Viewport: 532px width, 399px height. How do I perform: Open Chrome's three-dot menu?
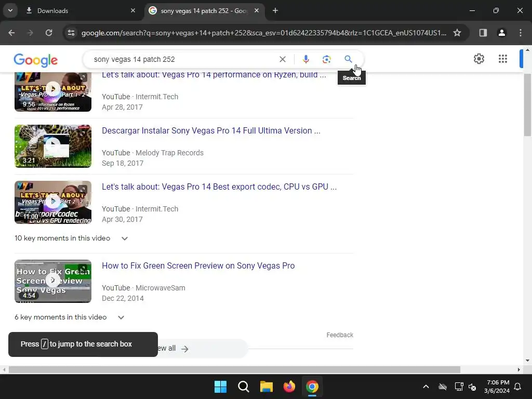click(521, 33)
